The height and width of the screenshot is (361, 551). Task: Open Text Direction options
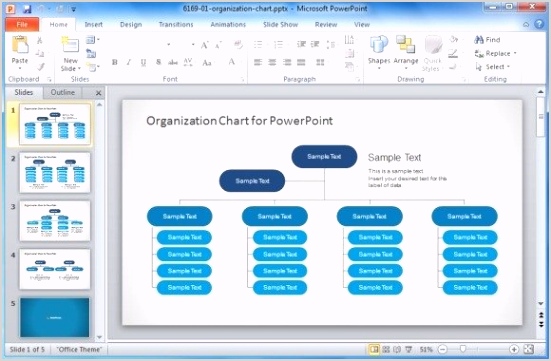point(349,40)
